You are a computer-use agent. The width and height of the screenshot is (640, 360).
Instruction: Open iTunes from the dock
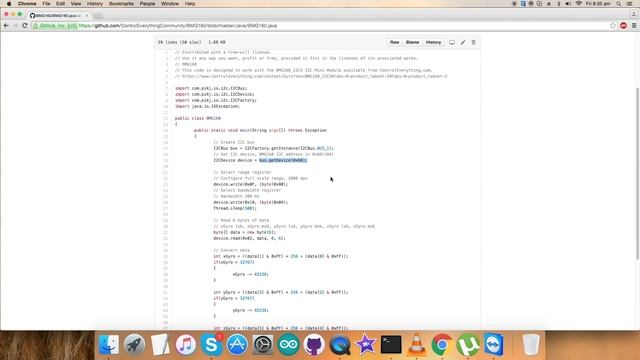click(186, 344)
